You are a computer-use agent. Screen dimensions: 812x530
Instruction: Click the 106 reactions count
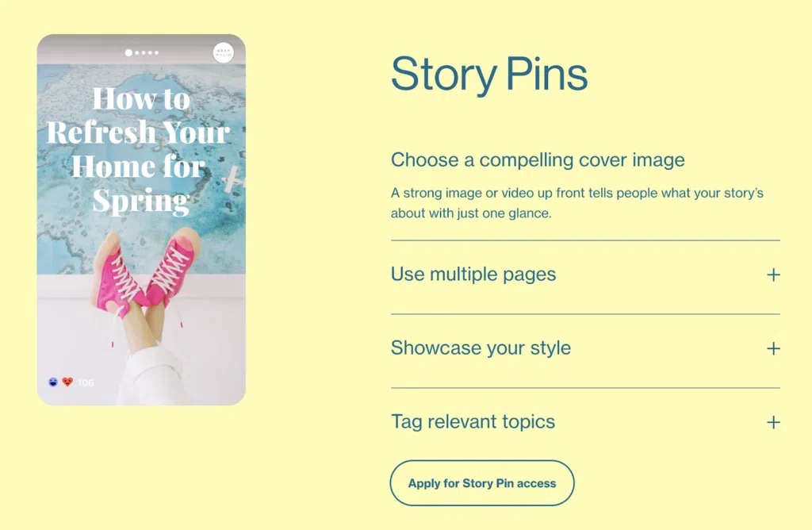[86, 383]
